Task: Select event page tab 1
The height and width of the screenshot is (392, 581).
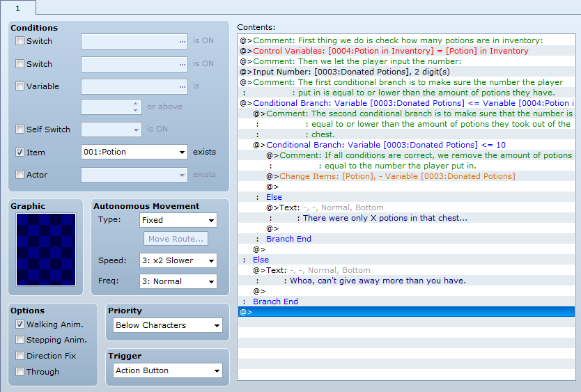Action: (17, 7)
